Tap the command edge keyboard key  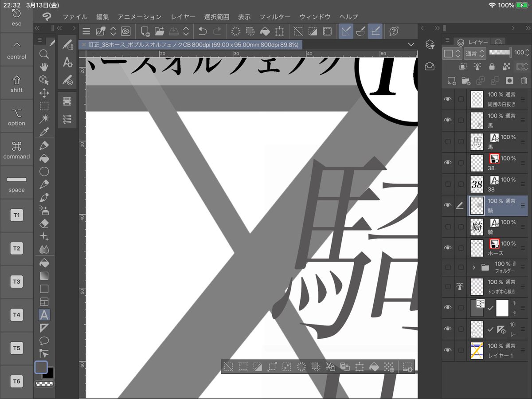coord(16,150)
